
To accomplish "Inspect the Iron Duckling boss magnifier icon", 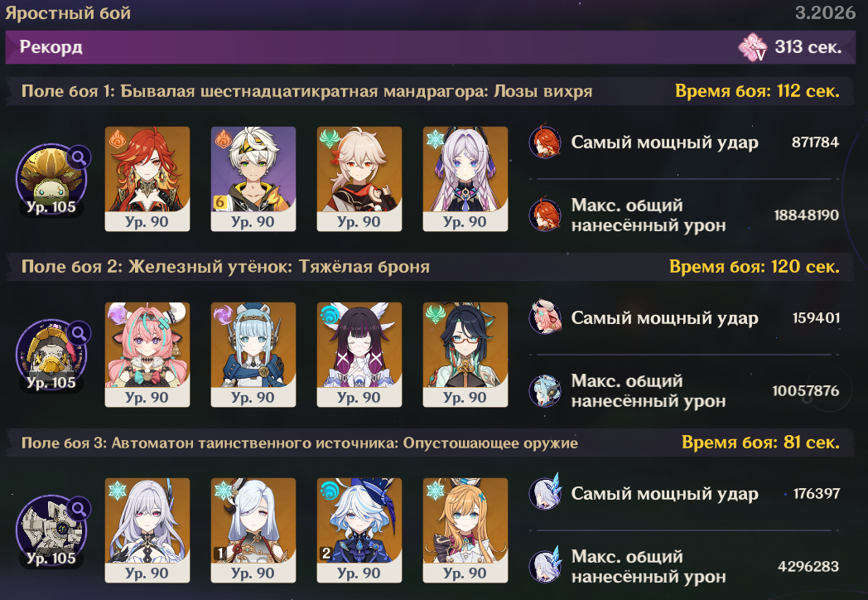I will (x=79, y=333).
